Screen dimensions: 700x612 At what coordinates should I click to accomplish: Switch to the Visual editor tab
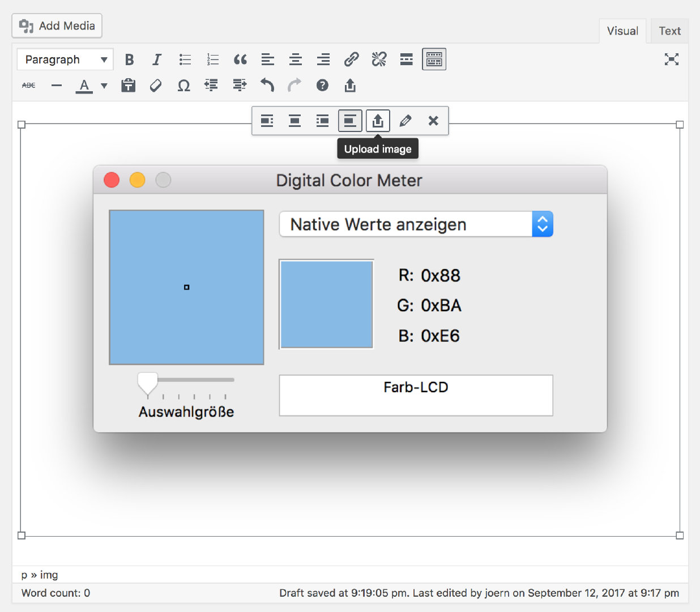point(622,31)
